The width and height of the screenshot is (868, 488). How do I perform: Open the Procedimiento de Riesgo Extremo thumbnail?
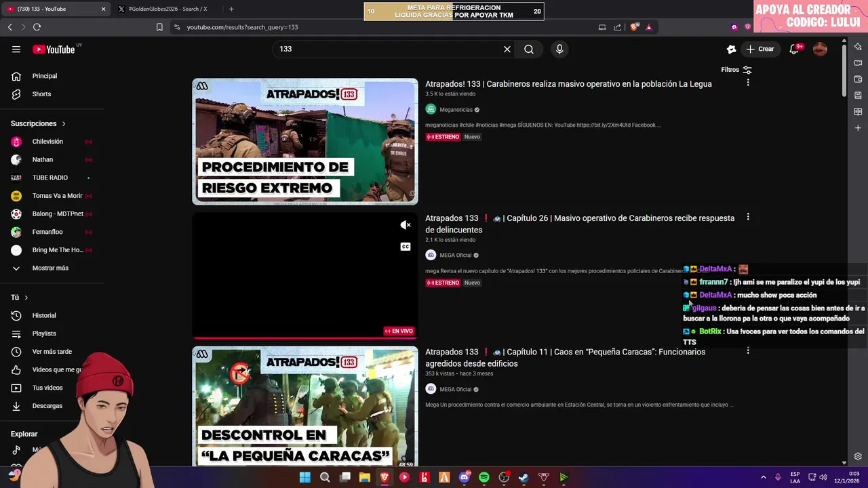click(305, 142)
